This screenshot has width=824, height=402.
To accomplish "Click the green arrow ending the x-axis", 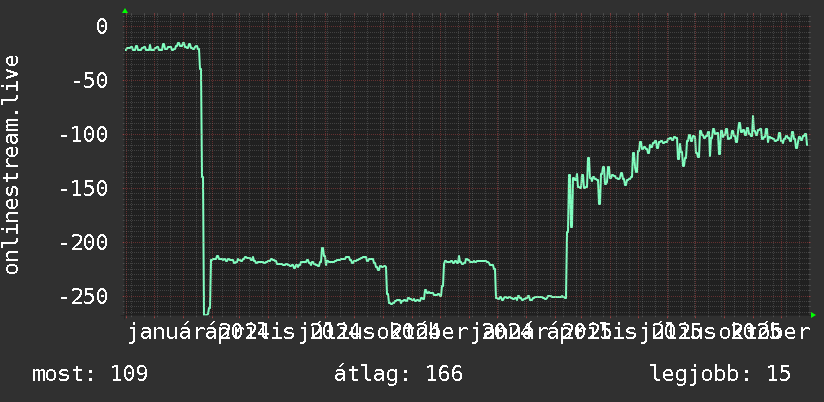I will click(813, 315).
